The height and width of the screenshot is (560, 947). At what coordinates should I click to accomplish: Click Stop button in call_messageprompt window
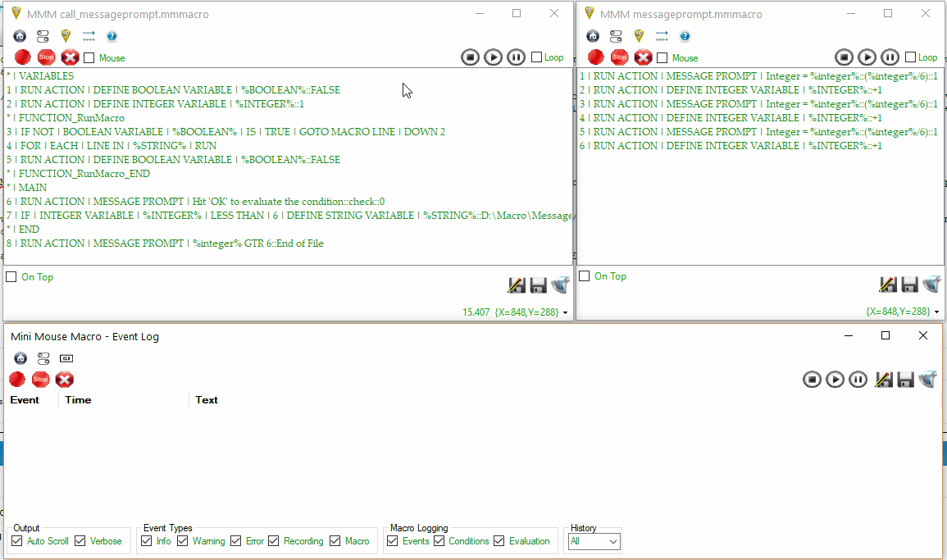point(47,57)
